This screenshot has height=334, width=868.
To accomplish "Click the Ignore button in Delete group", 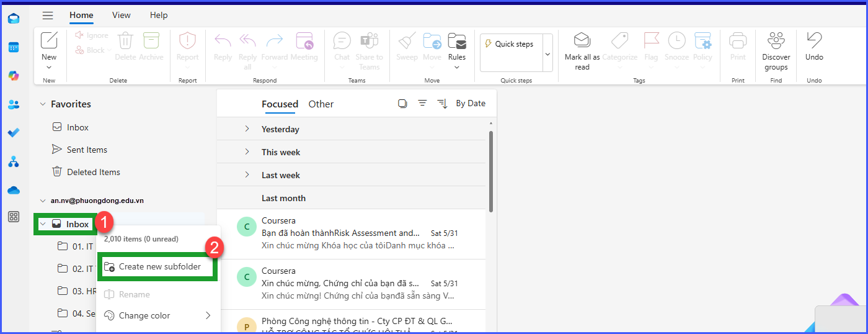I will pos(92,35).
